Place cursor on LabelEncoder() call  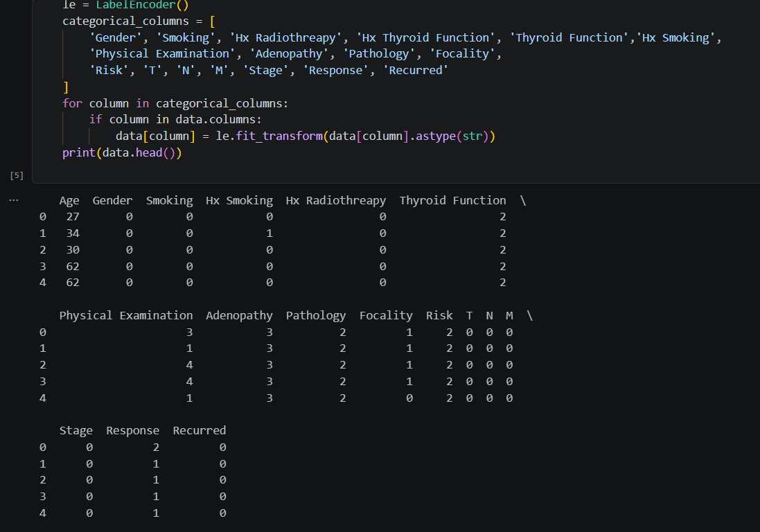[143, 6]
